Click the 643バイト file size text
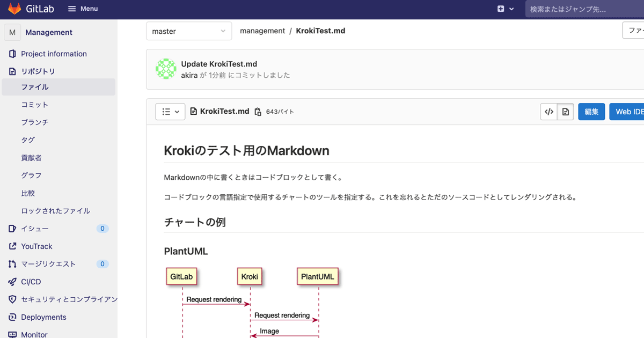644x338 pixels. 280,112
